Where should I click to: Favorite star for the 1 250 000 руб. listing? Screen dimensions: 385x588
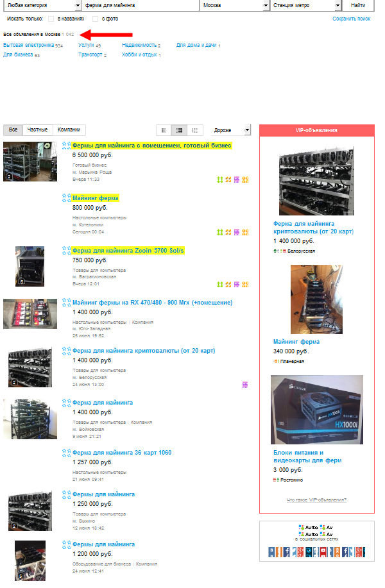[66, 494]
